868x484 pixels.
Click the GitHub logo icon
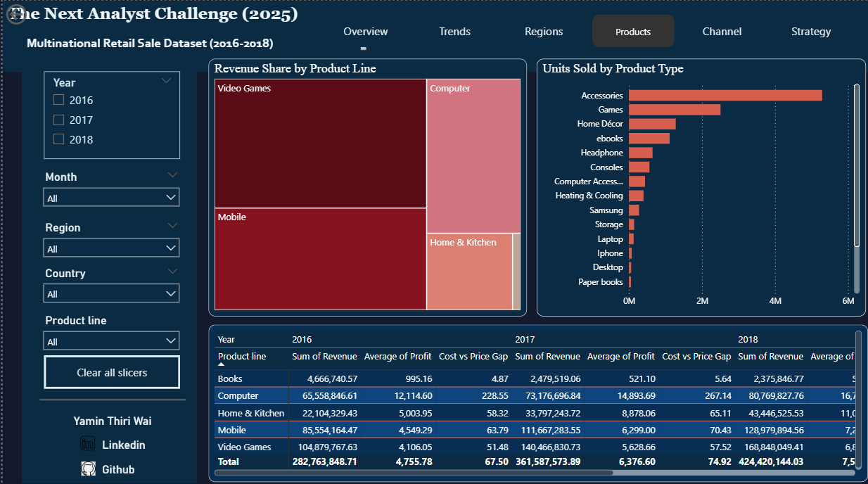click(x=88, y=469)
